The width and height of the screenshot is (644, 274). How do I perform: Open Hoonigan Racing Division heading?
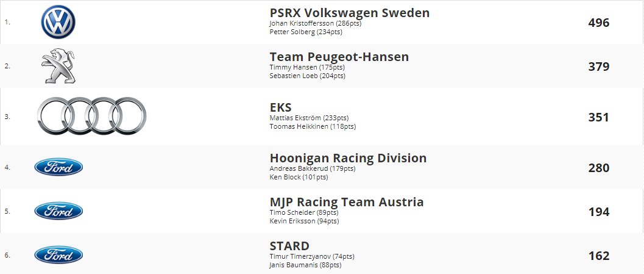pos(348,158)
